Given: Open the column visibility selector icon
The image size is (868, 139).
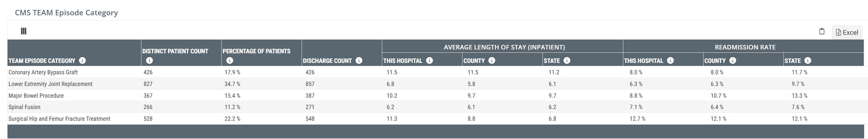Looking at the screenshot, I should (24, 31).
